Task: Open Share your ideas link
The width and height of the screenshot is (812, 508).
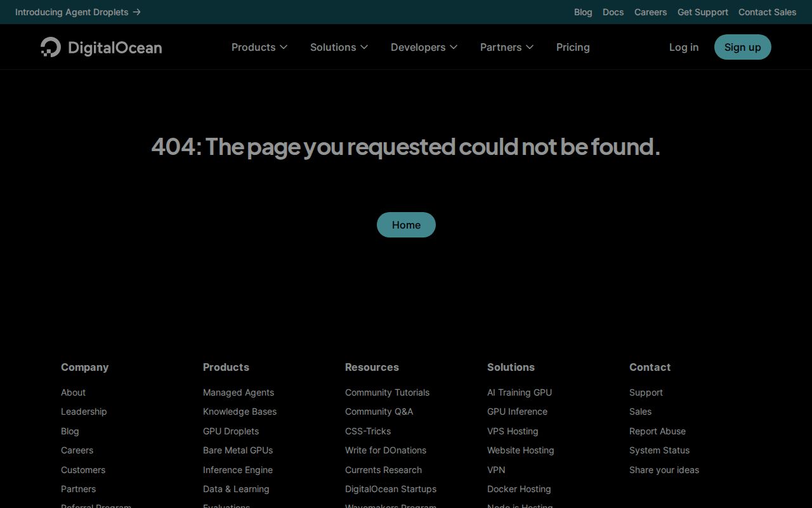Action: tap(664, 470)
